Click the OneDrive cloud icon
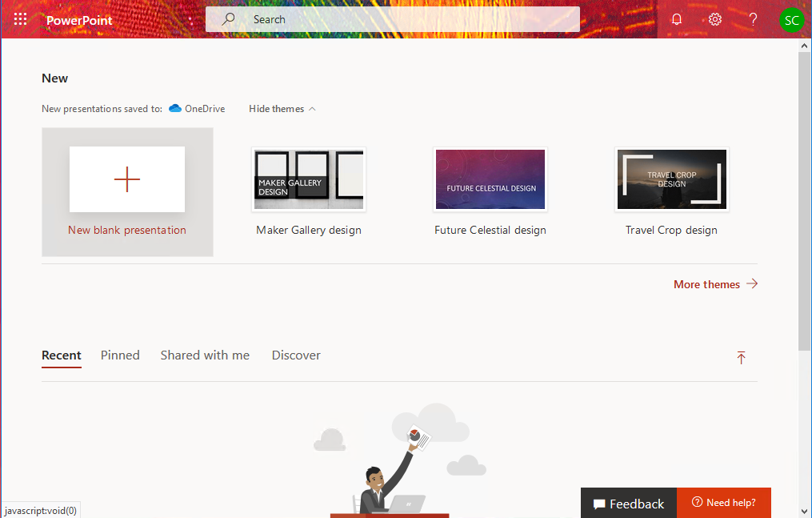Image resolution: width=812 pixels, height=518 pixels. click(175, 109)
